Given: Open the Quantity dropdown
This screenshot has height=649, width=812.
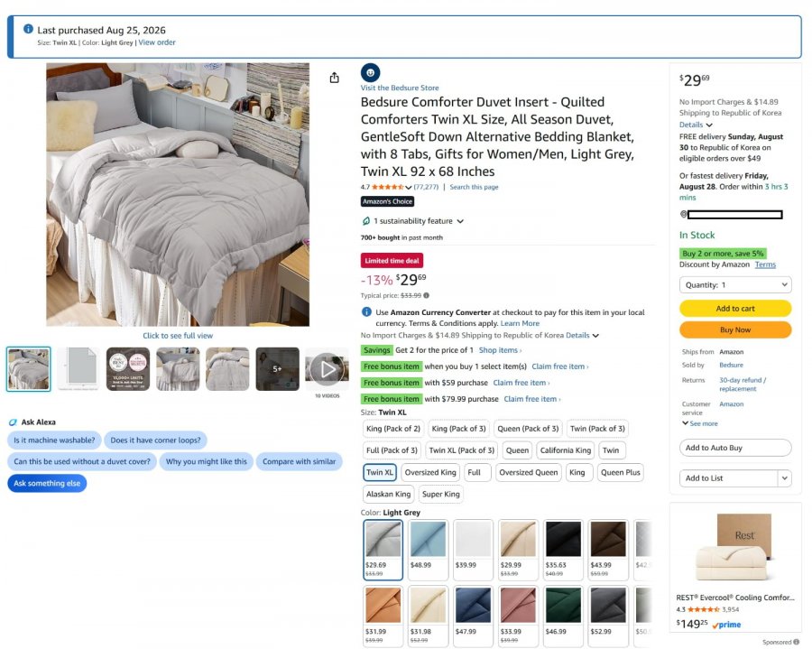Looking at the screenshot, I should point(735,285).
